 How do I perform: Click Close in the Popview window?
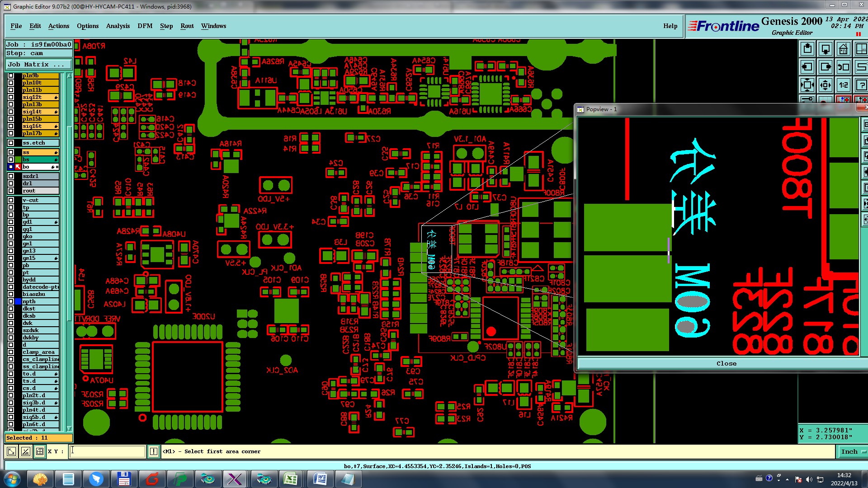click(x=726, y=363)
